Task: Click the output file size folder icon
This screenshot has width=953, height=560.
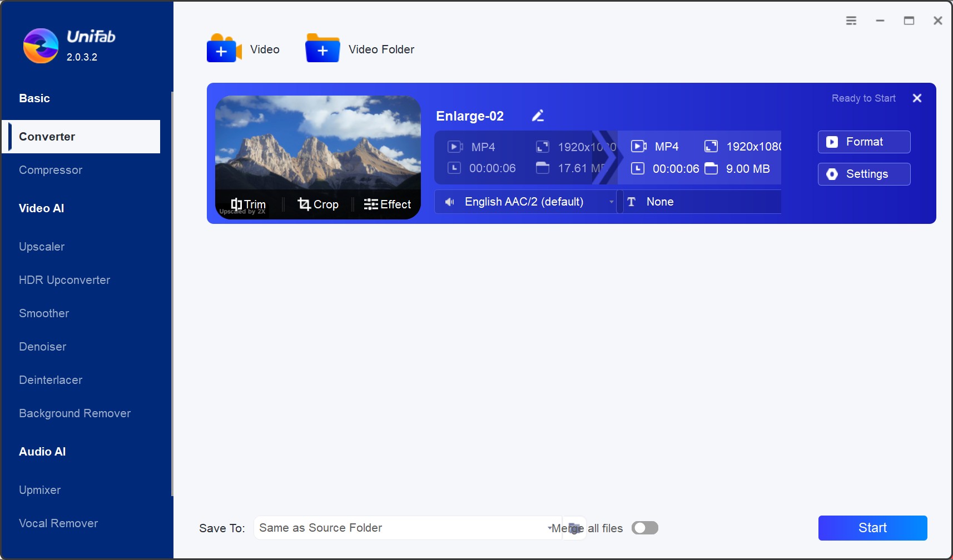Action: pyautogui.click(x=711, y=168)
